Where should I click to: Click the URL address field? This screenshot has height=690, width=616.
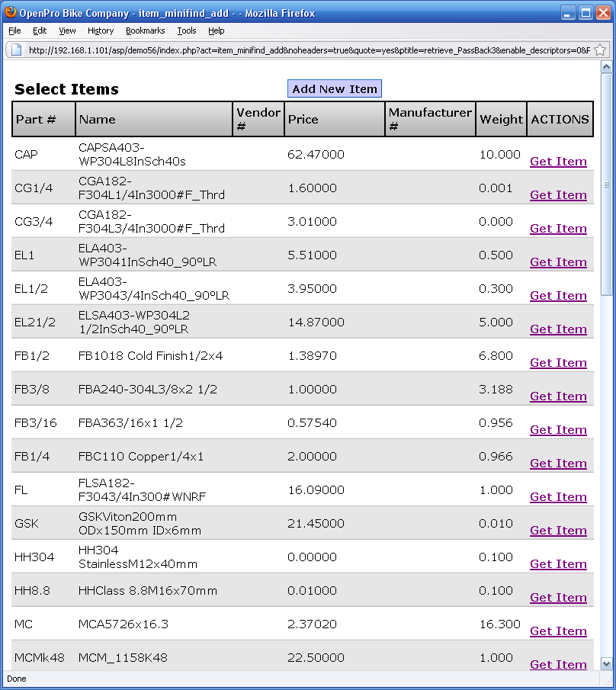pos(305,50)
